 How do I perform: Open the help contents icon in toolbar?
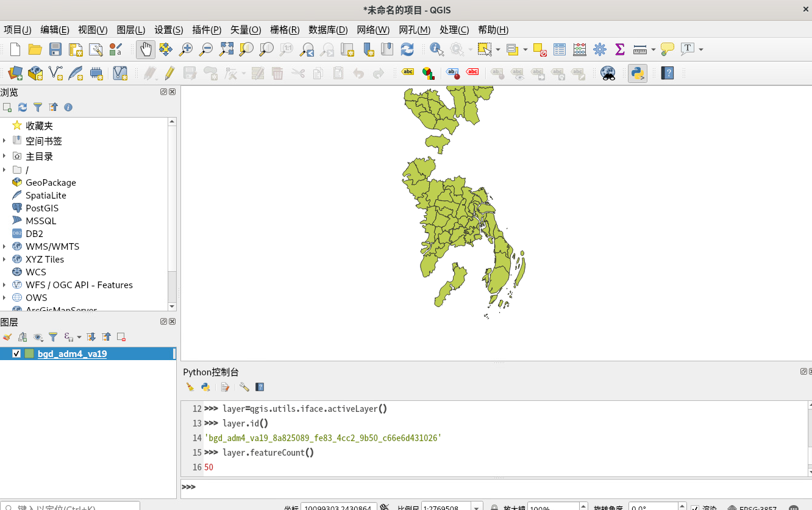coord(668,74)
